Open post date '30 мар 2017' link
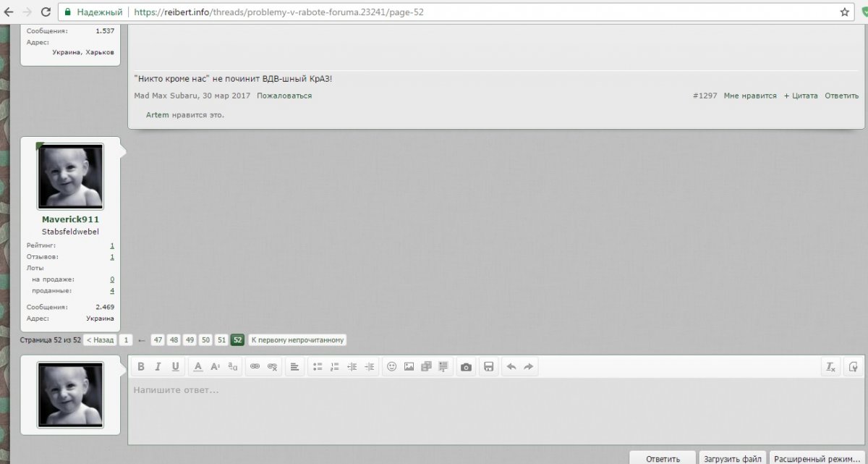This screenshot has height=464, width=868. coord(227,96)
